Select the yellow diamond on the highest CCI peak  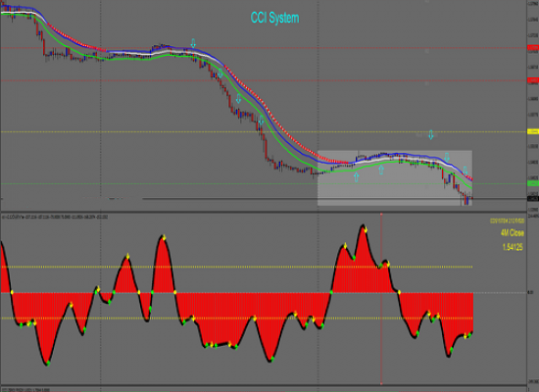[366, 229]
